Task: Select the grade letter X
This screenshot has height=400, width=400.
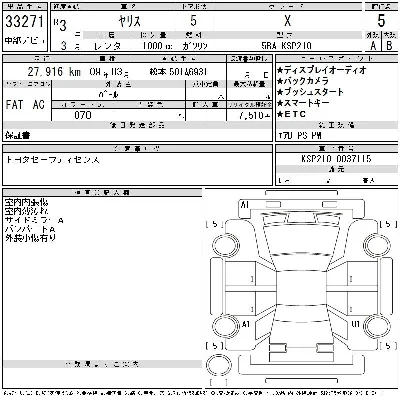Action: tap(287, 21)
